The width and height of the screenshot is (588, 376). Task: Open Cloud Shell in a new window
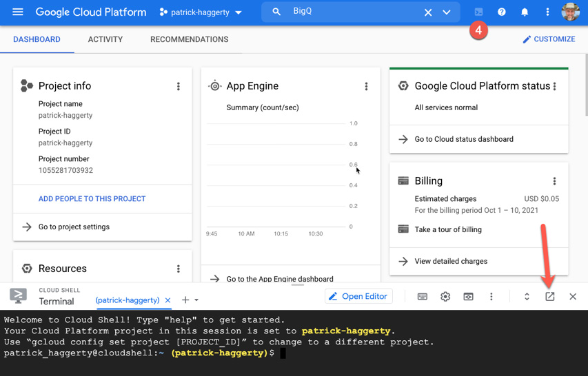[549, 297]
